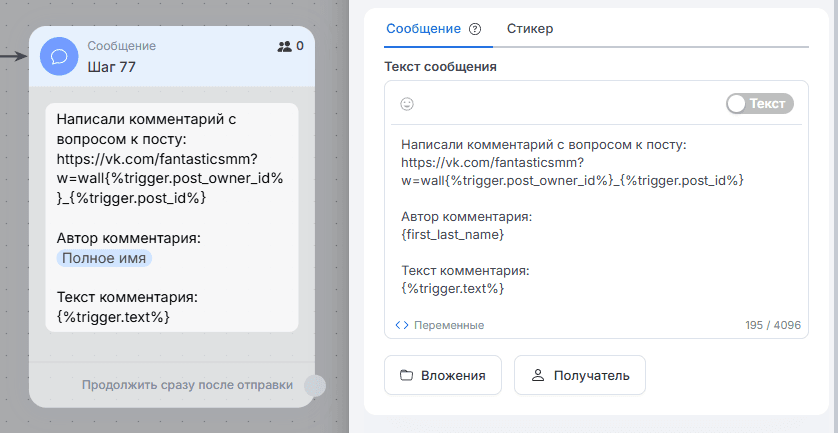The image size is (838, 433).
Task: Click the message preview bubble in Шаг 77 node
Action: (172, 218)
